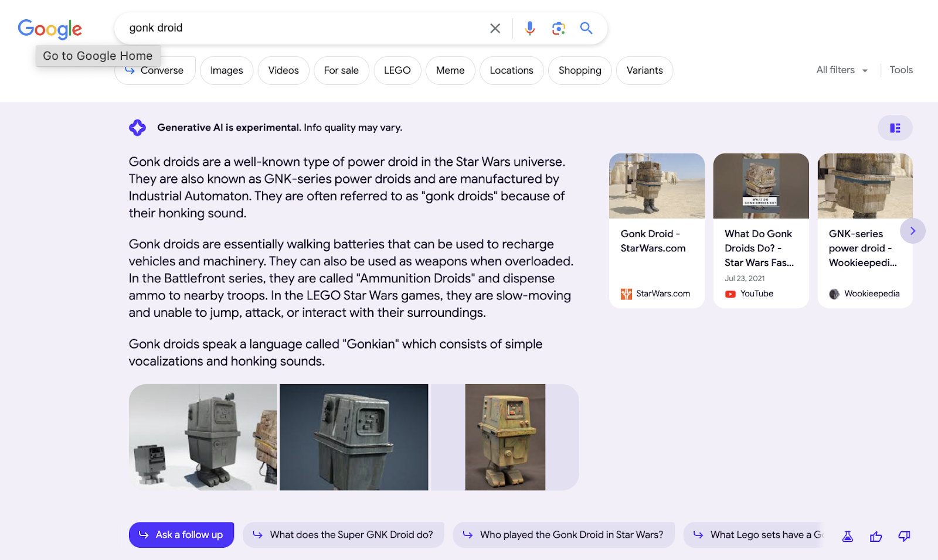This screenshot has height=560, width=938.
Task: Click the StarWars.com card desert droid image
Action: 657,186
